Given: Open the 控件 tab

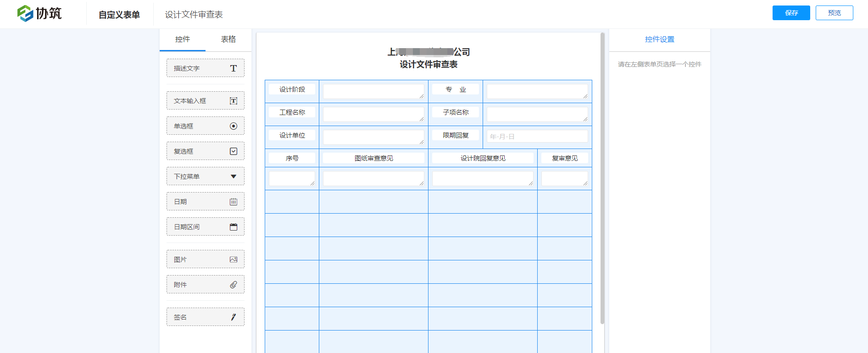Looking at the screenshot, I should click(182, 39).
